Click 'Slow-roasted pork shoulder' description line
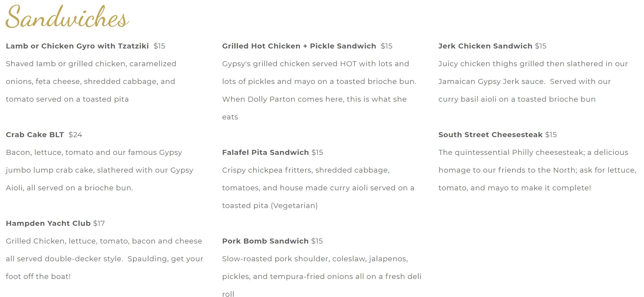This screenshot has height=297, width=644. pos(315,259)
